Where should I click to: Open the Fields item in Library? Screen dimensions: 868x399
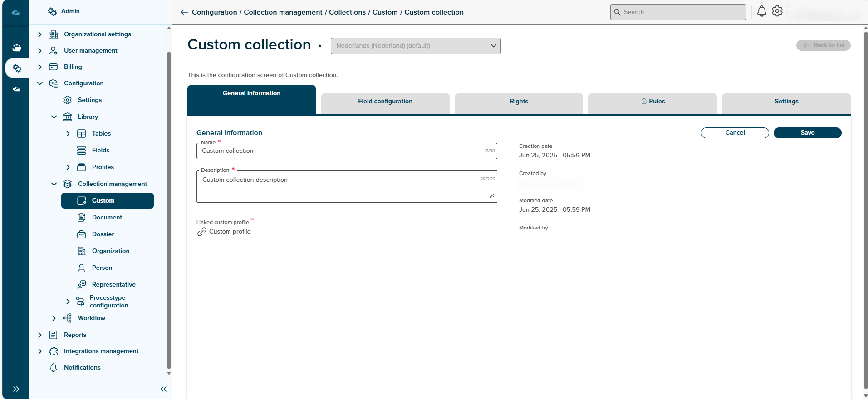(x=100, y=150)
